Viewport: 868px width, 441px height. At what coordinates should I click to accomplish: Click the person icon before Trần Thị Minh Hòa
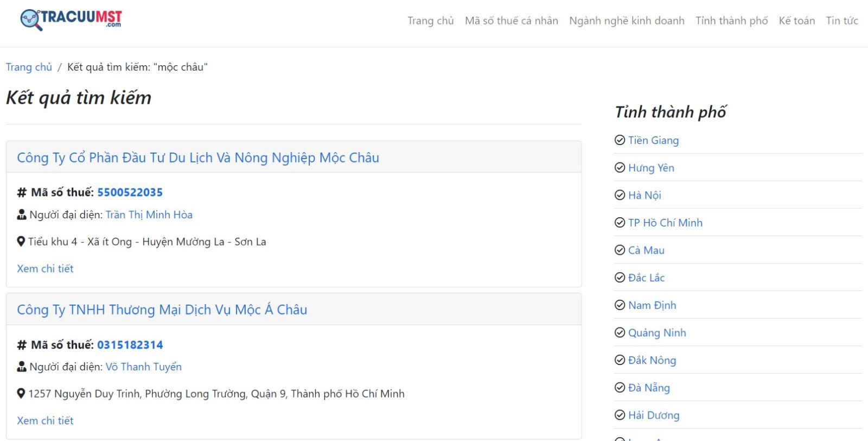pos(22,215)
